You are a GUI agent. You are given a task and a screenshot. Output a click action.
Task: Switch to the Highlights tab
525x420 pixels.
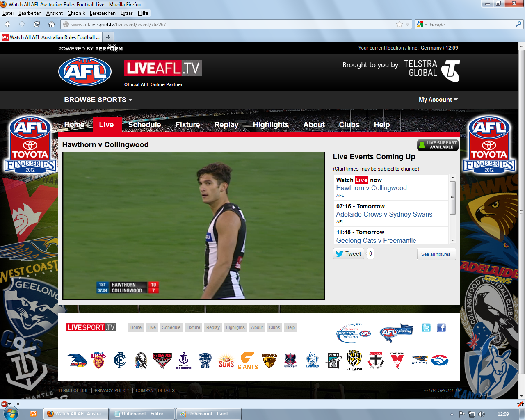271,125
